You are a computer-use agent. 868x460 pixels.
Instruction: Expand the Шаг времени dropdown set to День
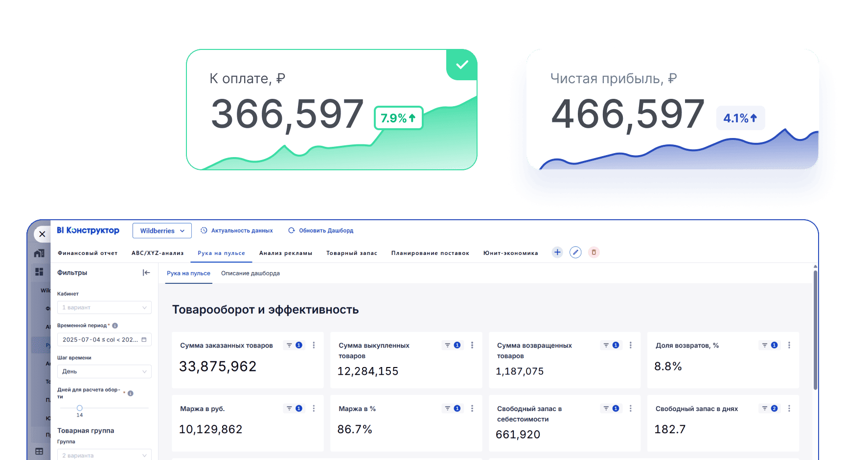click(104, 371)
